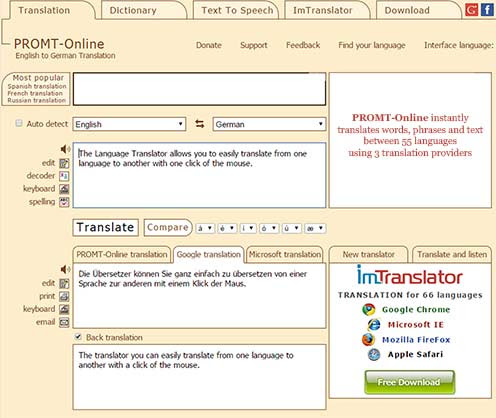This screenshot has width=496, height=418.
Task: Expand the German target language dropdown
Action: pyautogui.click(x=269, y=124)
